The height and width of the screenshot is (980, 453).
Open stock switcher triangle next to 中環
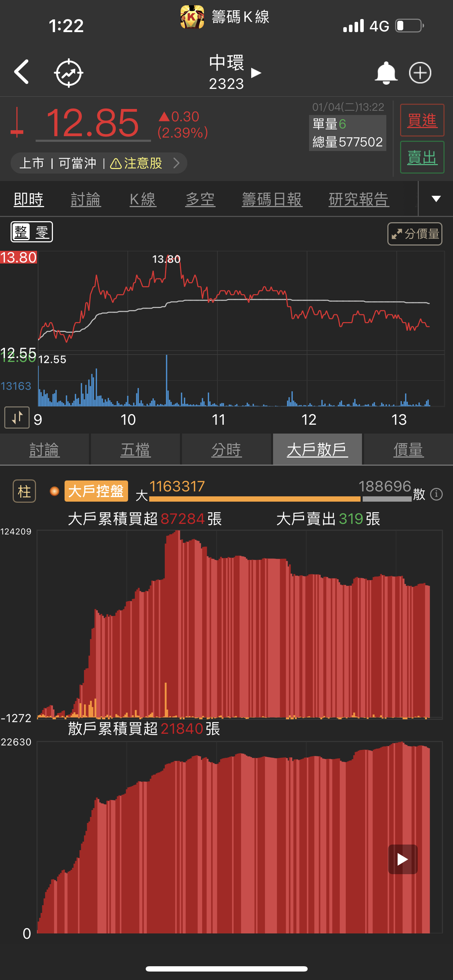coord(256,73)
